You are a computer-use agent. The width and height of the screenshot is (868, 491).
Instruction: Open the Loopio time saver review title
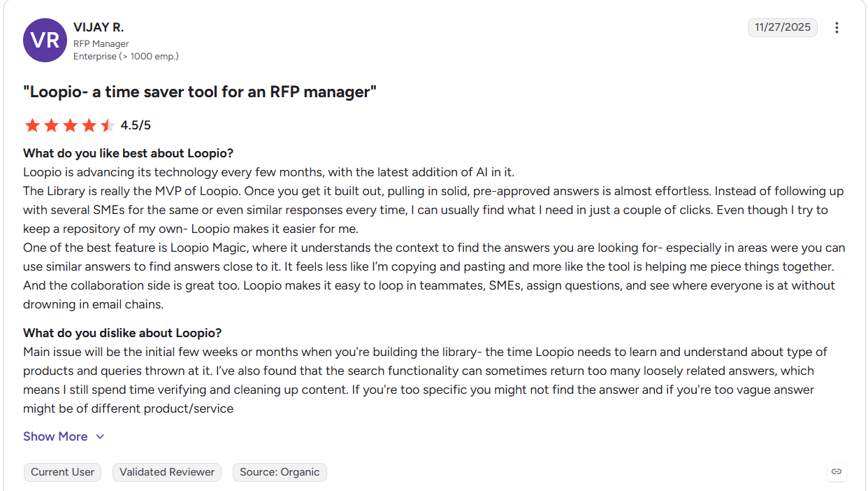click(200, 92)
